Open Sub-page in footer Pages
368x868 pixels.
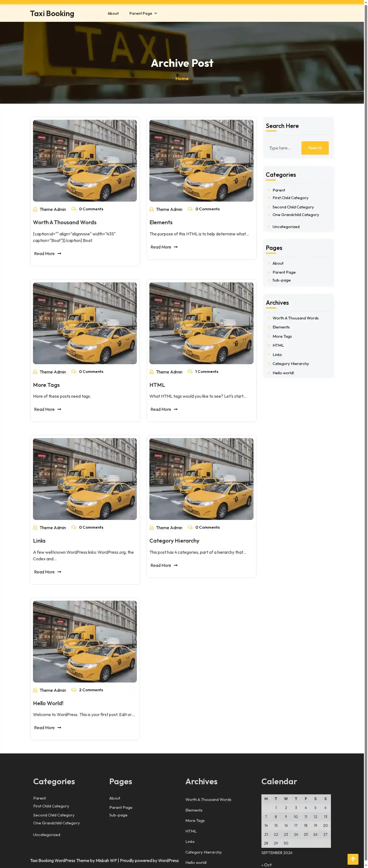click(118, 815)
